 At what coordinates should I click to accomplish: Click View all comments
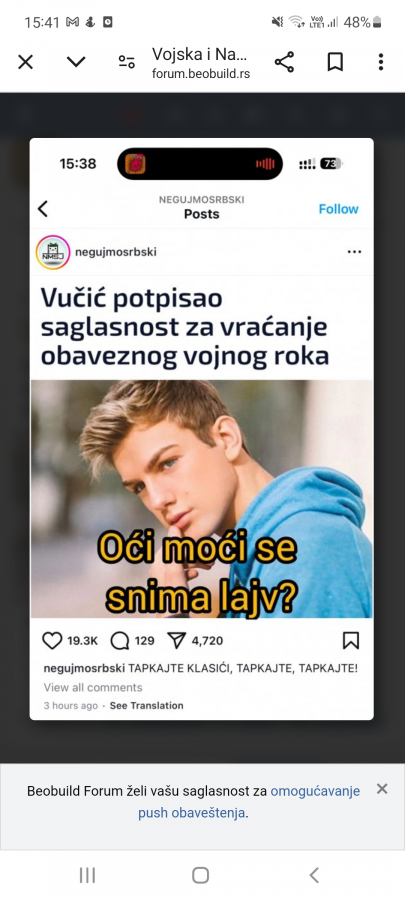[x=93, y=688]
